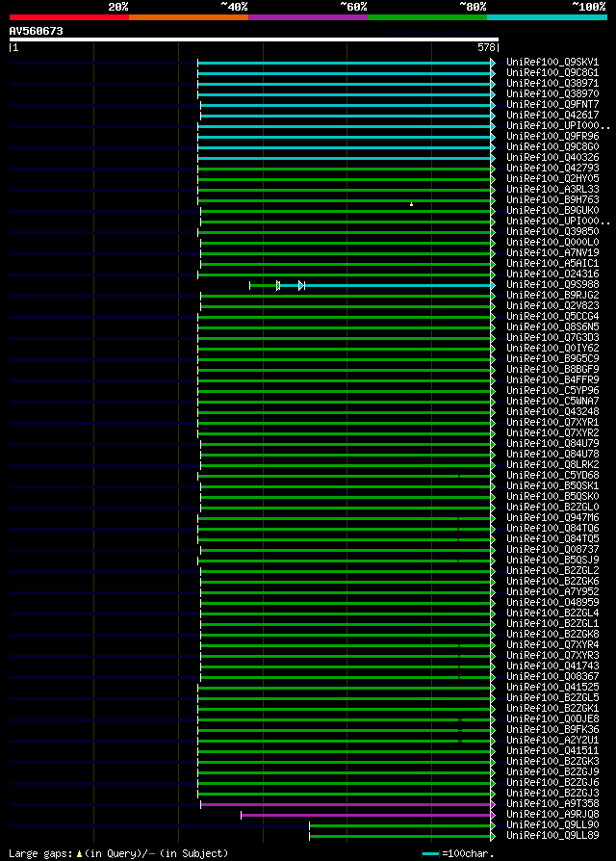Select the UniRef100_C5YP96 label
Screen dimensions: 616x861
pos(552,390)
